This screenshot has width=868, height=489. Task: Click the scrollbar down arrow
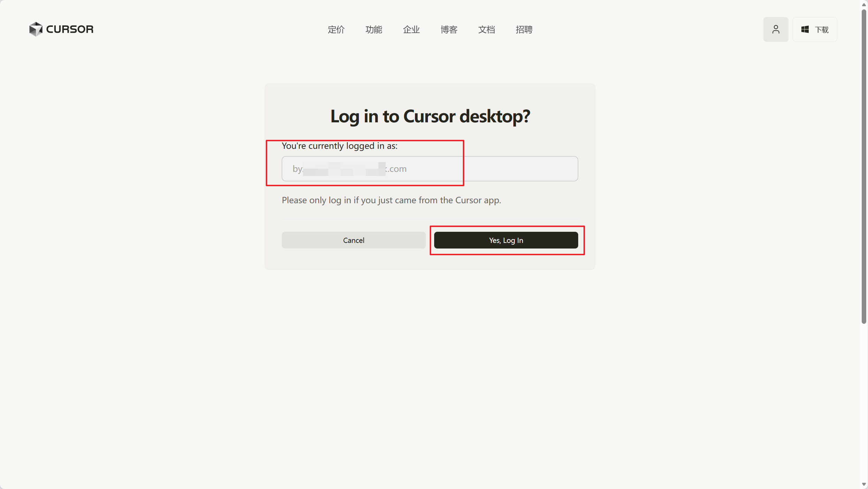(863, 484)
